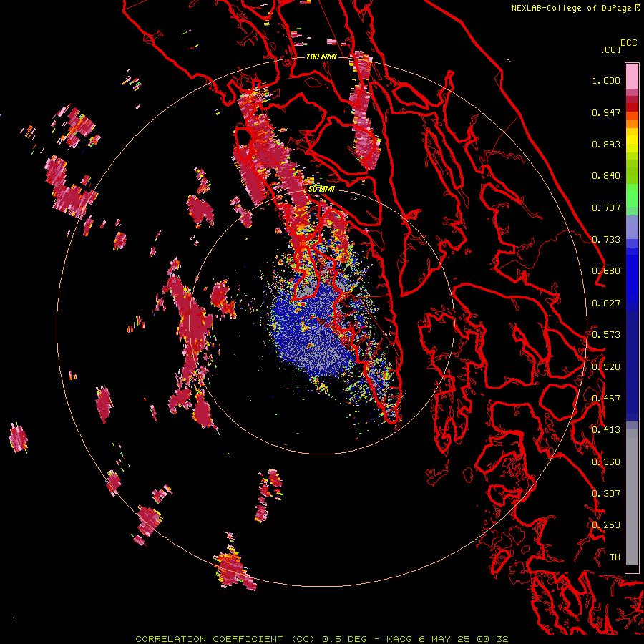Click the 0.307 scale value
The height and width of the screenshot is (644, 644).
click(x=606, y=494)
